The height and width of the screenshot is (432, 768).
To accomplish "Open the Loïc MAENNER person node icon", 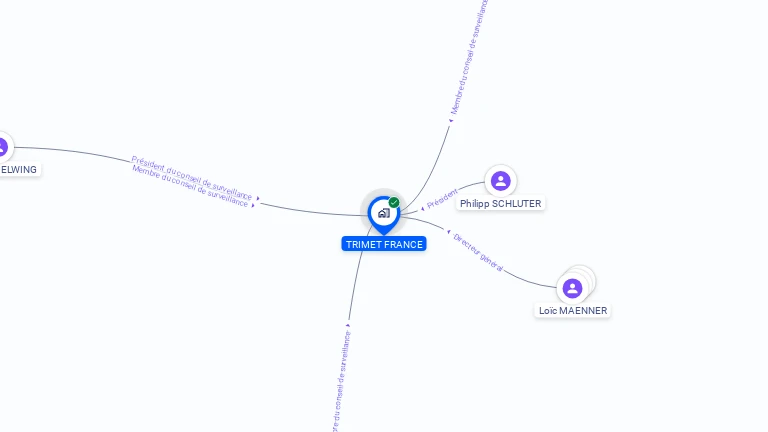I will coord(572,288).
